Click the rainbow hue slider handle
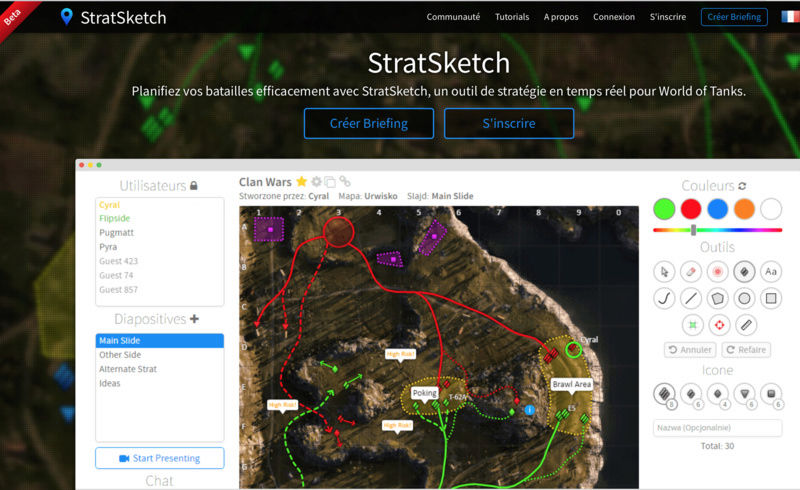 click(693, 230)
